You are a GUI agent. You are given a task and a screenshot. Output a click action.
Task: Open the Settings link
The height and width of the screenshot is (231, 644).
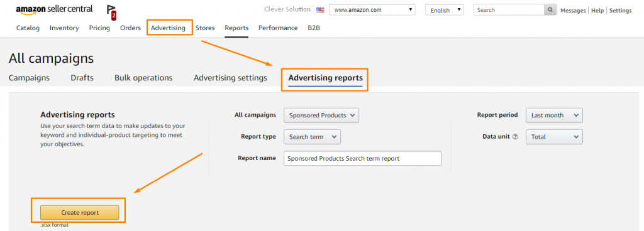[620, 10]
